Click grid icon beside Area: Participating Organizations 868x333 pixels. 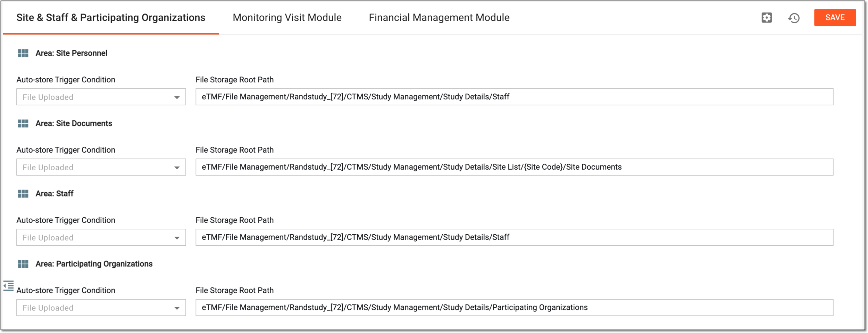(x=23, y=264)
